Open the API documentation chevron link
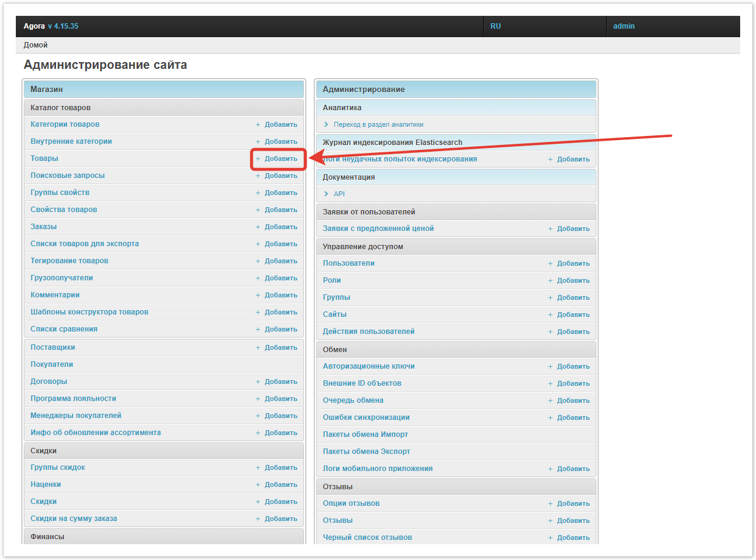Screen dimensions: 756x560 tap(327, 194)
